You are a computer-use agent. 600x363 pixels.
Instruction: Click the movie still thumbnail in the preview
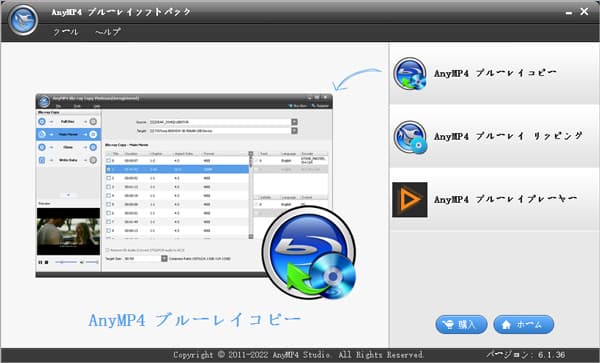tap(68, 231)
